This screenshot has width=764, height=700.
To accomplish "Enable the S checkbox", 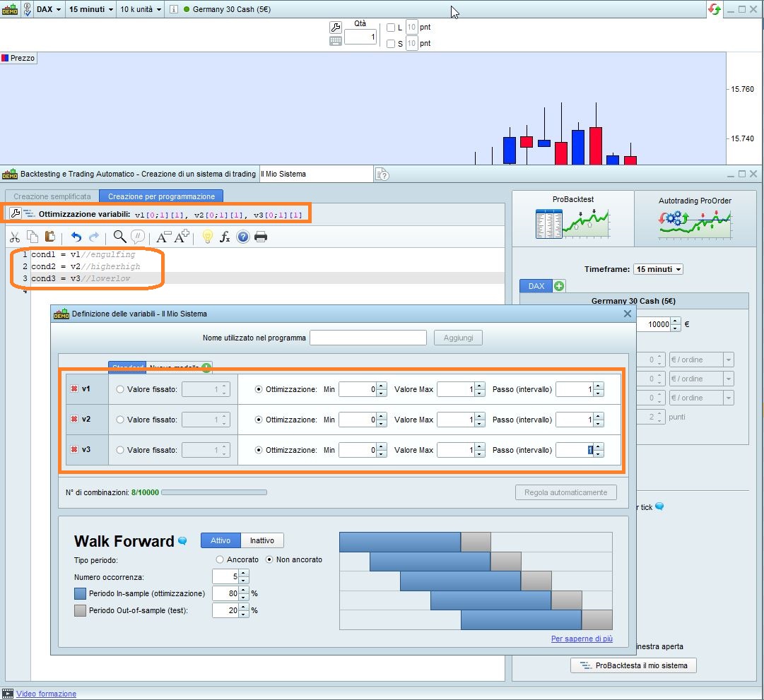I will pos(391,44).
